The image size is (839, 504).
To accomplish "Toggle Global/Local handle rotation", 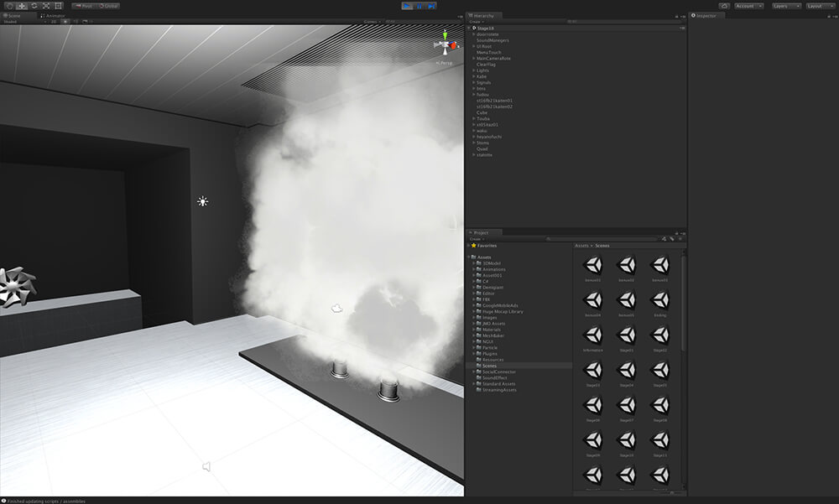I will (107, 6).
